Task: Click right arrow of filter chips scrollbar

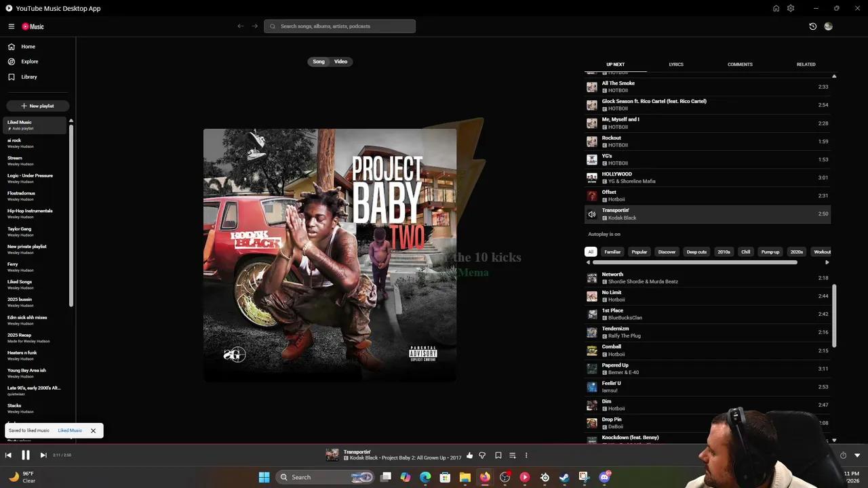Action: point(827,262)
